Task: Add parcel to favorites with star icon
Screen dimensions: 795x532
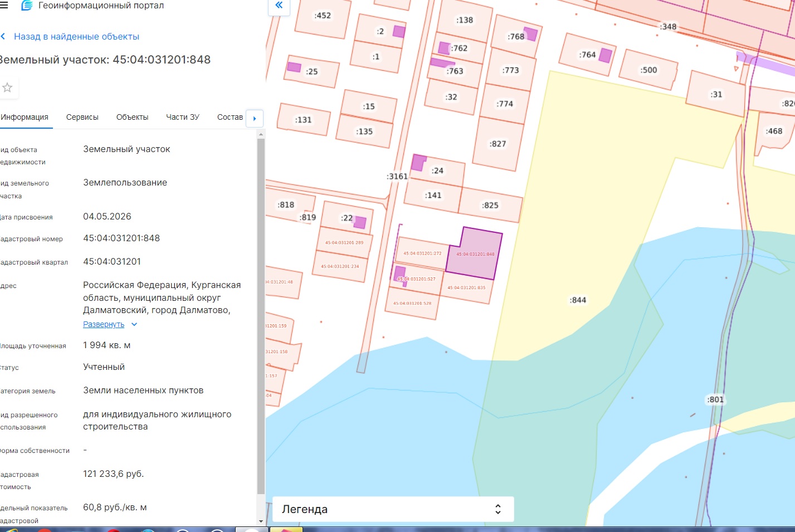Action: (x=7, y=87)
